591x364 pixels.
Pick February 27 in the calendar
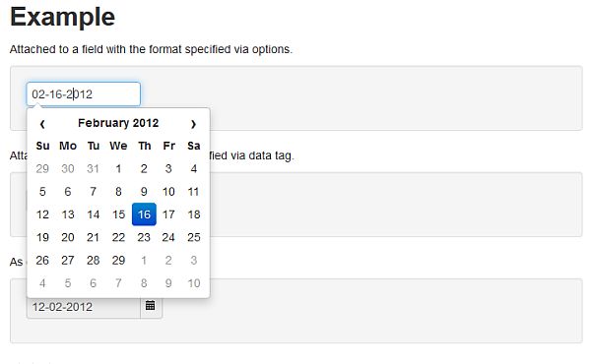tap(68, 260)
